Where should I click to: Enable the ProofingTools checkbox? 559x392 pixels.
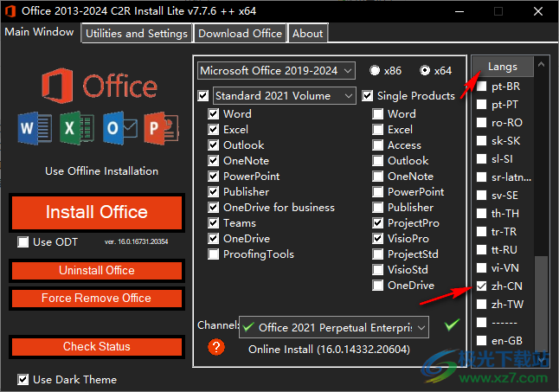coord(214,254)
